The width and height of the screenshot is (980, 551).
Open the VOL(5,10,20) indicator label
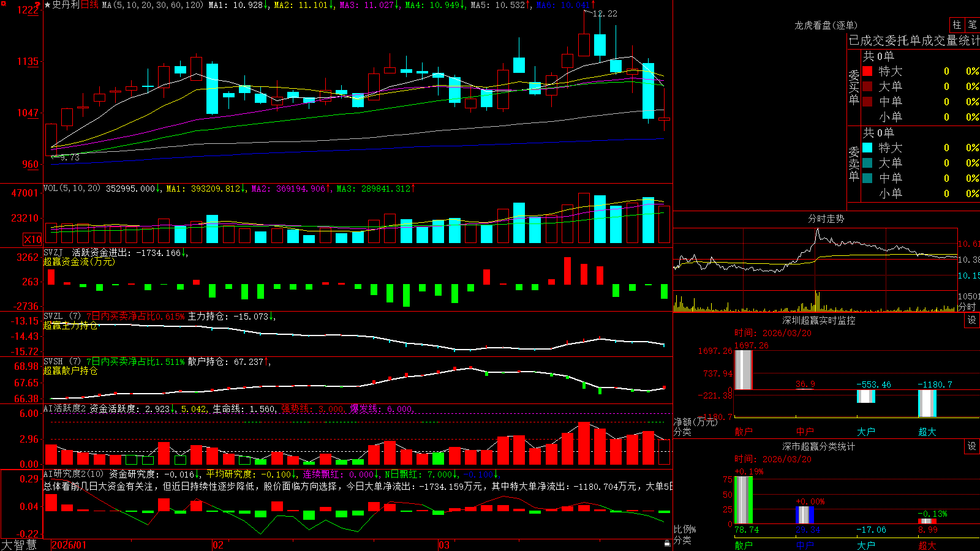[x=72, y=189]
